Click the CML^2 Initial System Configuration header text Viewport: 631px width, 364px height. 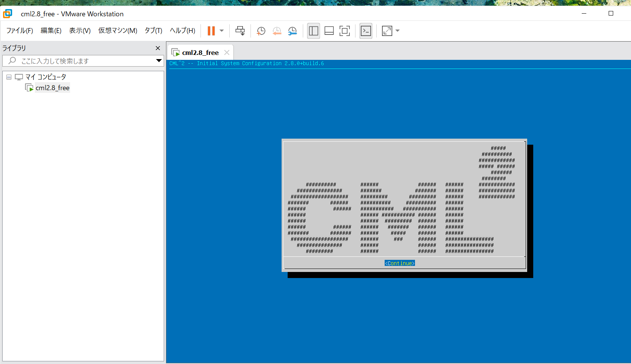point(247,63)
